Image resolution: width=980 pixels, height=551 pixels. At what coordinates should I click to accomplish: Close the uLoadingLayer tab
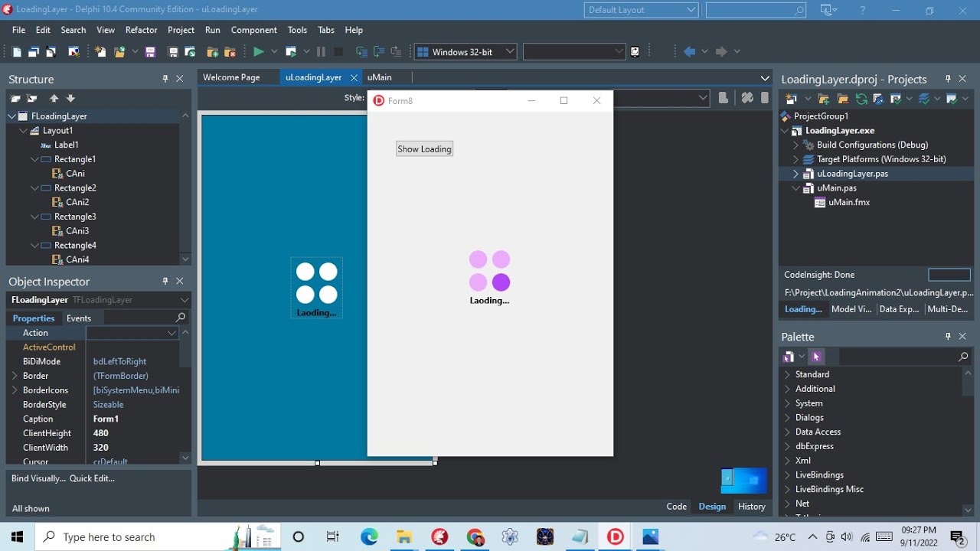pyautogui.click(x=354, y=77)
